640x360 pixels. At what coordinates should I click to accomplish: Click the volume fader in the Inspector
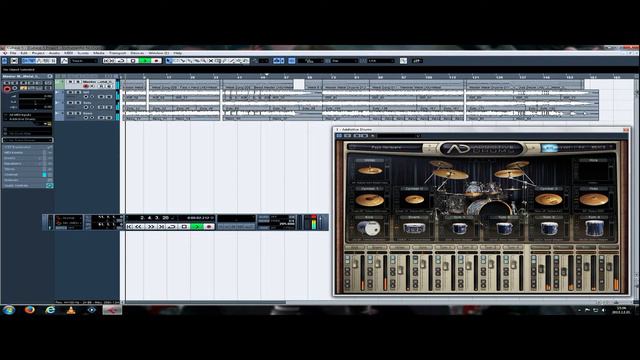pyautogui.click(x=35, y=98)
